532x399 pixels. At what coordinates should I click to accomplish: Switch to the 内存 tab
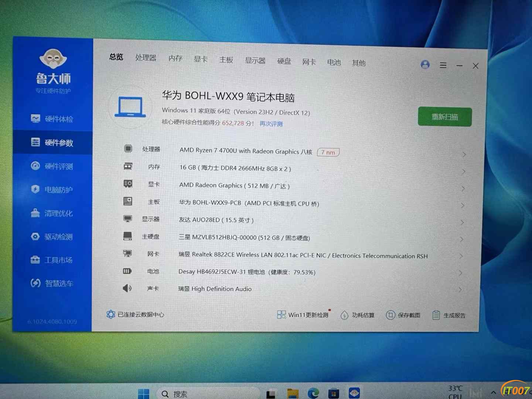pyautogui.click(x=175, y=58)
